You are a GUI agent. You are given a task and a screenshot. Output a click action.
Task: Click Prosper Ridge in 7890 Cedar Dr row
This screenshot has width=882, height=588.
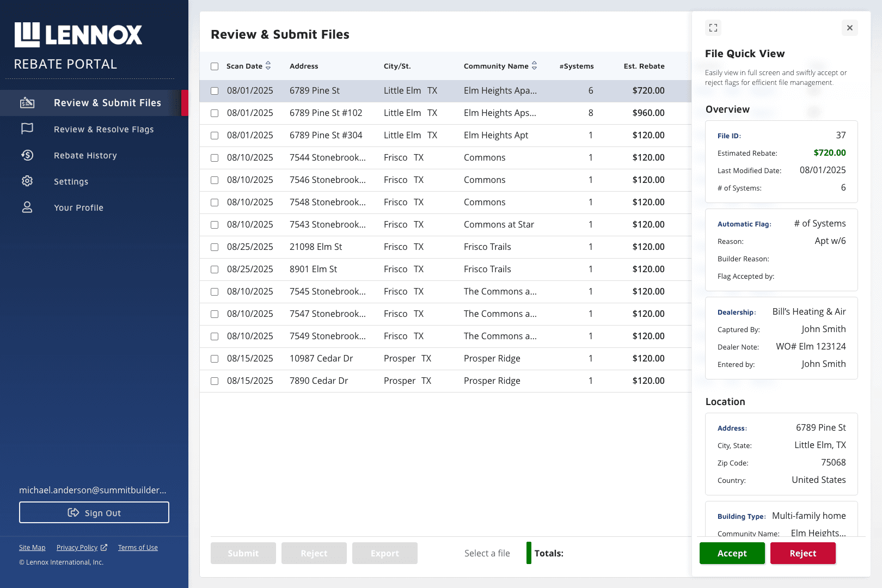(x=492, y=381)
